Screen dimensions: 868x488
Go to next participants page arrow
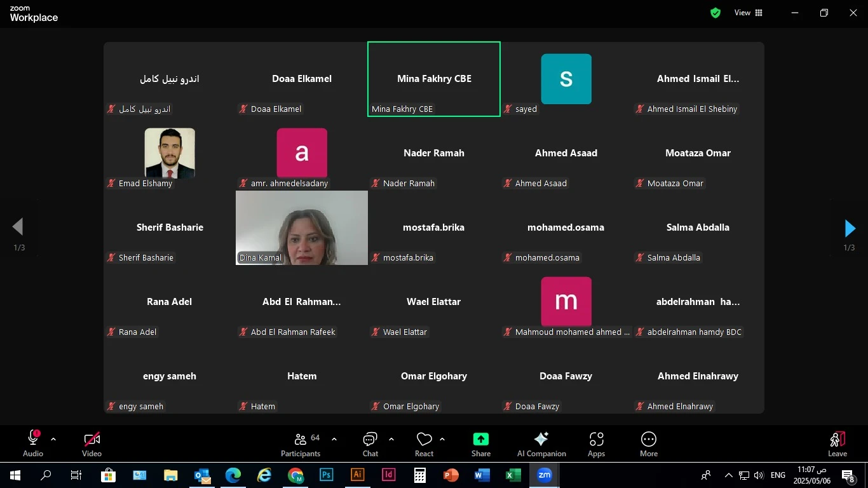pyautogui.click(x=850, y=228)
